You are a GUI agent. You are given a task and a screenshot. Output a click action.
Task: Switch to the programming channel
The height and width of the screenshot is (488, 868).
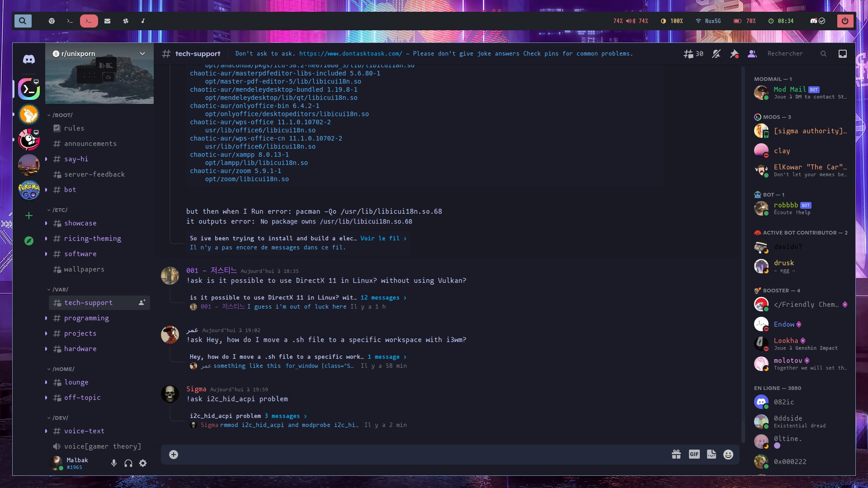(x=86, y=318)
